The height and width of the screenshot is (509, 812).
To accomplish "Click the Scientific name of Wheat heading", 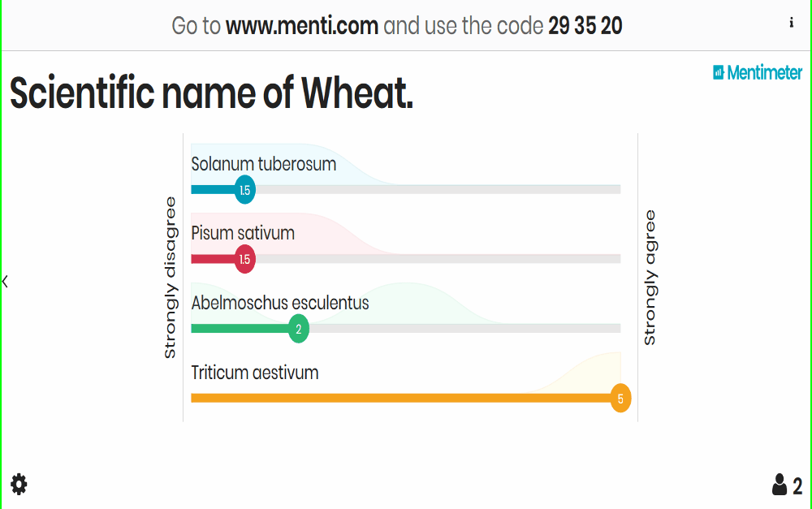I will [211, 93].
